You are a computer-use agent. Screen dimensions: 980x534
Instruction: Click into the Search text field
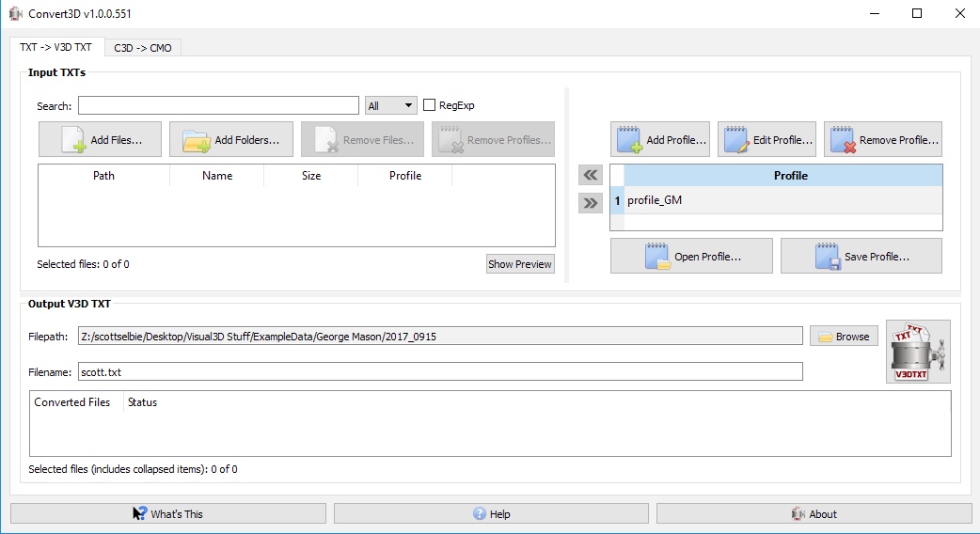pos(218,105)
